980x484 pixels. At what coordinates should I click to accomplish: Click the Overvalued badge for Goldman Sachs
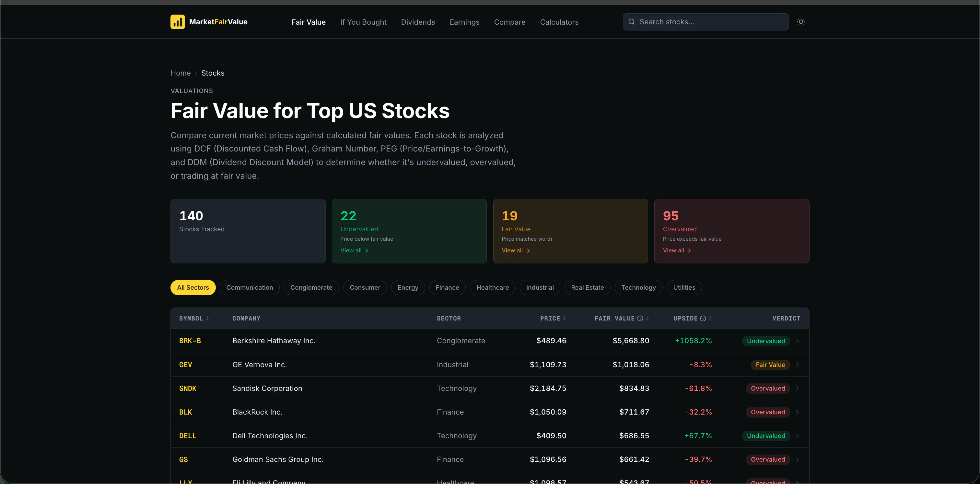coord(768,460)
